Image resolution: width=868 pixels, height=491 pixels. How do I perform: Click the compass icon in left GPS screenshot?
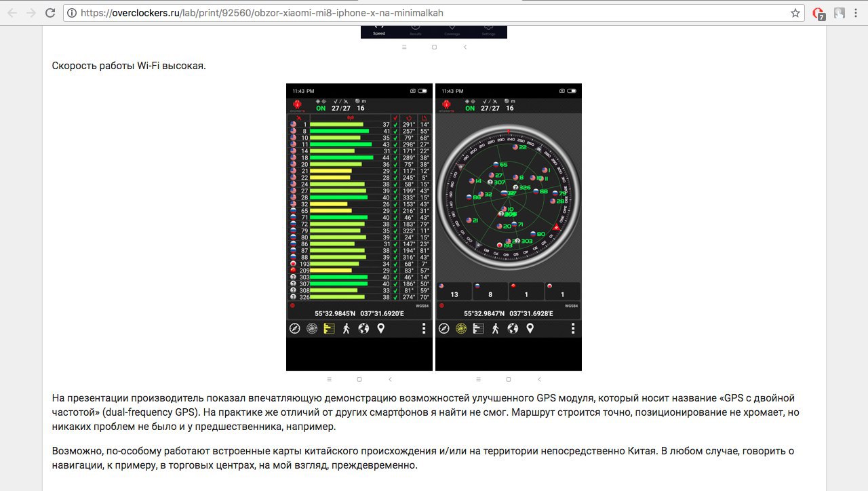click(294, 328)
